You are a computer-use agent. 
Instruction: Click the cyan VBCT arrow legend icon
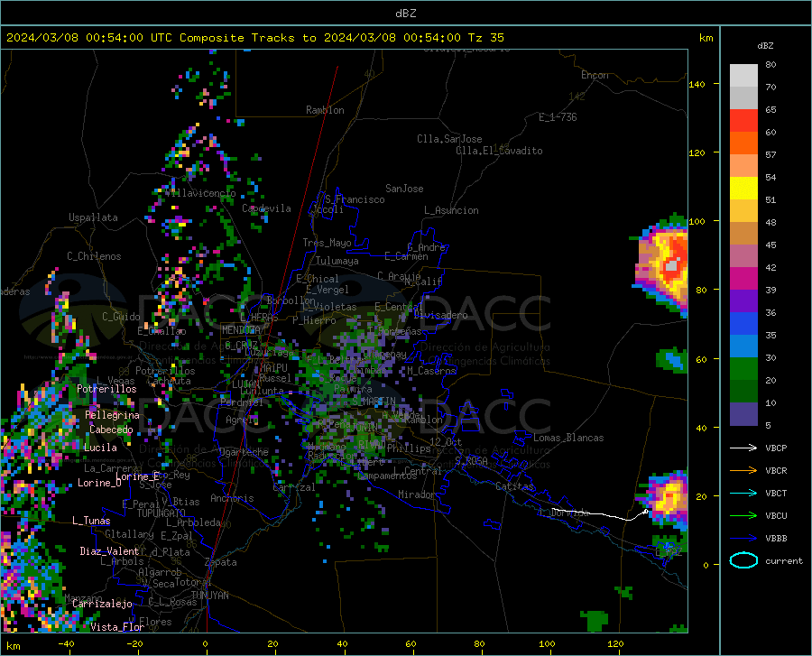(x=743, y=493)
